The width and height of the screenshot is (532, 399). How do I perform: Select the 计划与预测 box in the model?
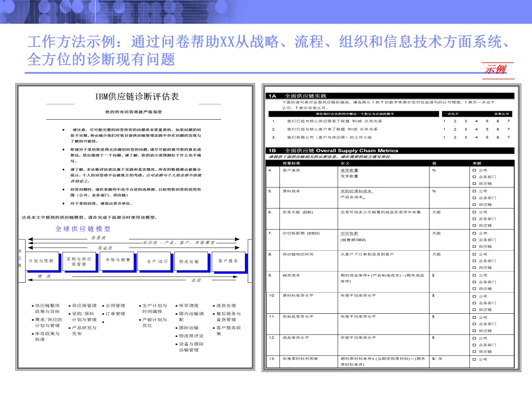pos(41,261)
